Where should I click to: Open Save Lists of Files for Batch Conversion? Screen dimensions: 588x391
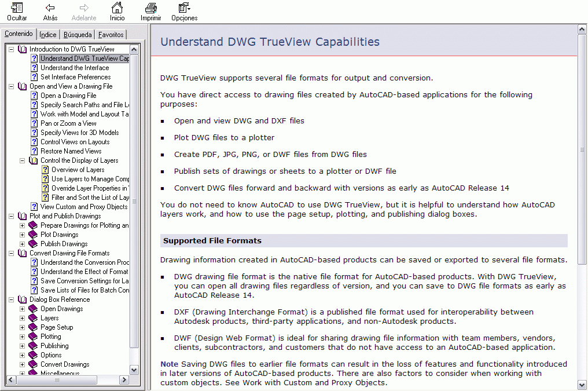pyautogui.click(x=84, y=290)
